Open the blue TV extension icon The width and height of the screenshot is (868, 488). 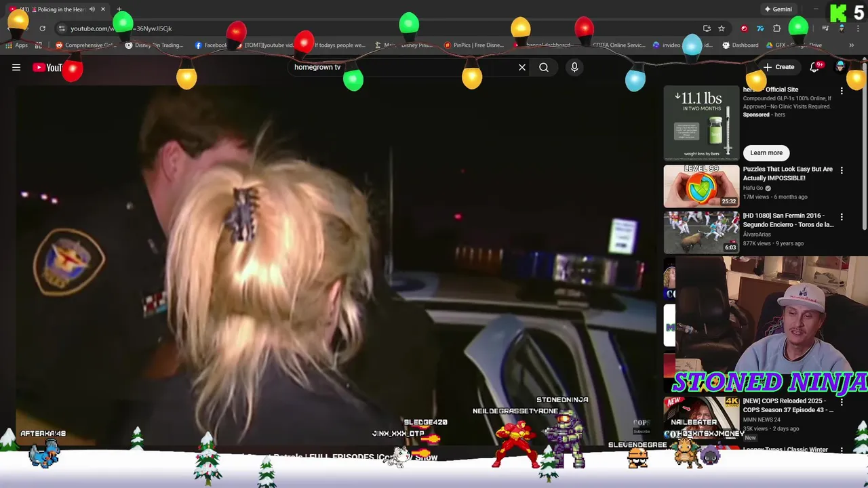click(x=760, y=28)
